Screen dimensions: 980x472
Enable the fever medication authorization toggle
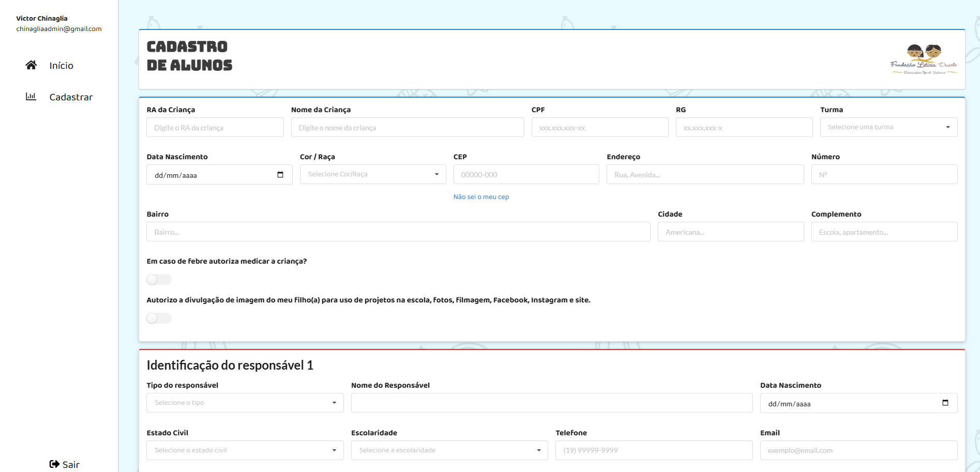159,280
